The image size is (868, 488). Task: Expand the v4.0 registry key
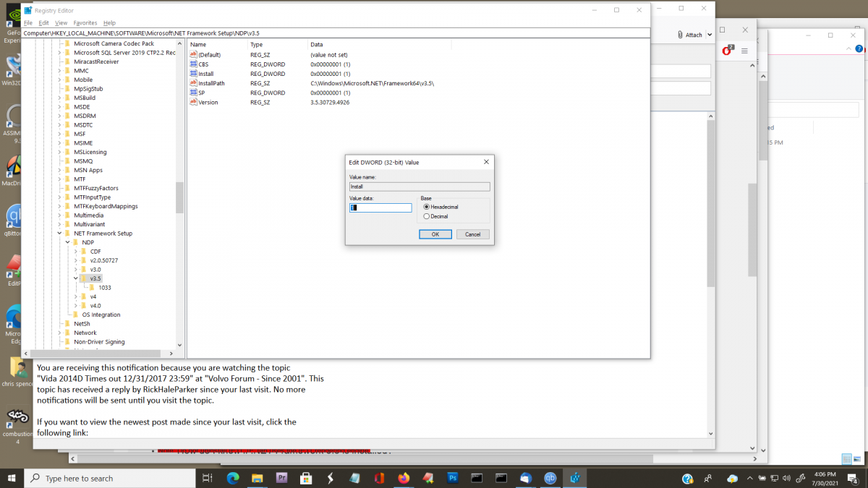coord(77,305)
